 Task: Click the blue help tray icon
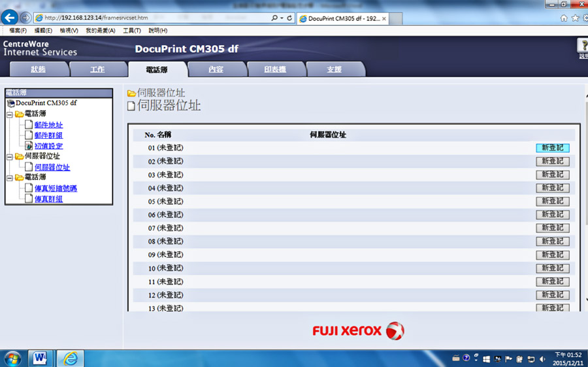pyautogui.click(x=466, y=358)
